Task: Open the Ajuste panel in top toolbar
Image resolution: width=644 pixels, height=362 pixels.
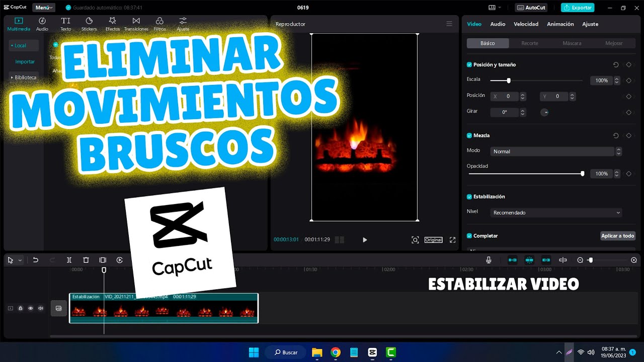Action: point(183,24)
